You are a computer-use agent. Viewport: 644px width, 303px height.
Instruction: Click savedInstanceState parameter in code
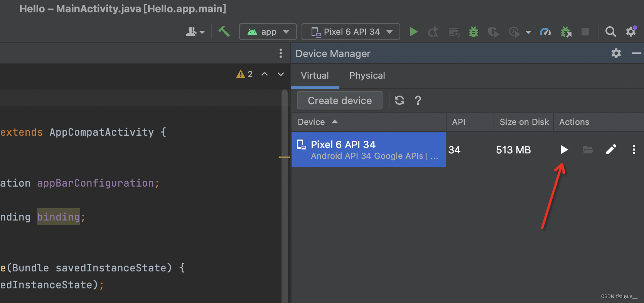click(111, 268)
